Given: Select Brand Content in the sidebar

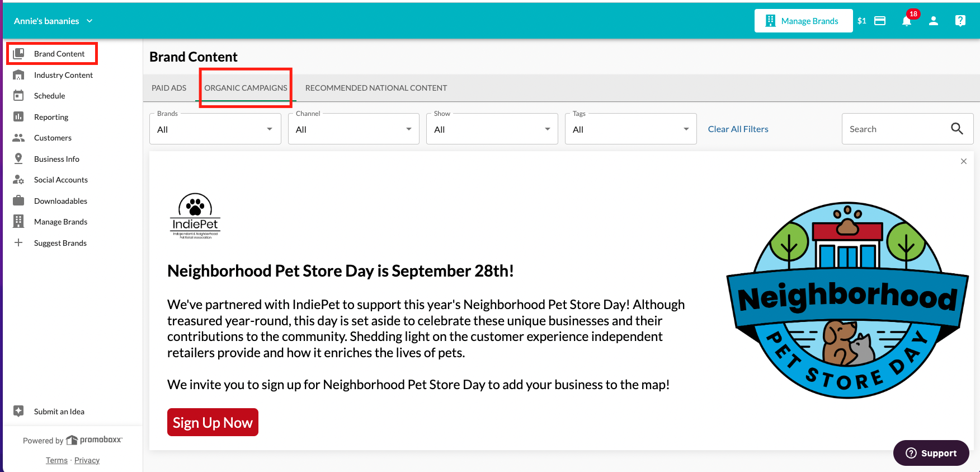Looking at the screenshot, I should 59,54.
